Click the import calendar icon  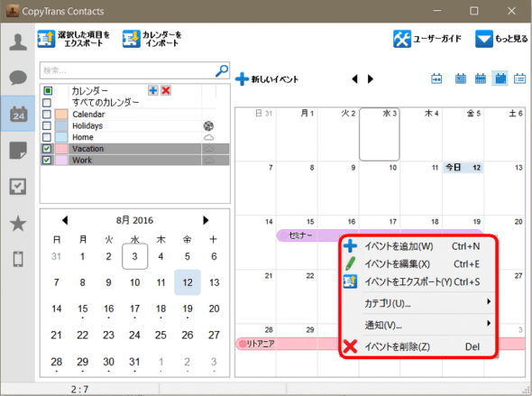pyautogui.click(x=131, y=39)
